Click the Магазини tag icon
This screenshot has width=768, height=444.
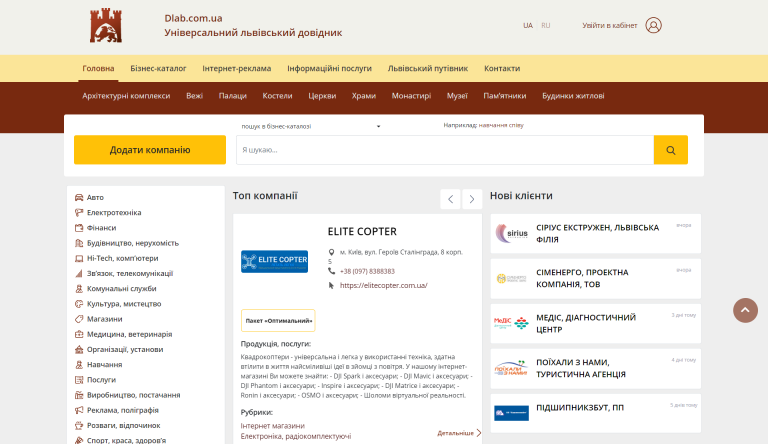pyautogui.click(x=79, y=319)
